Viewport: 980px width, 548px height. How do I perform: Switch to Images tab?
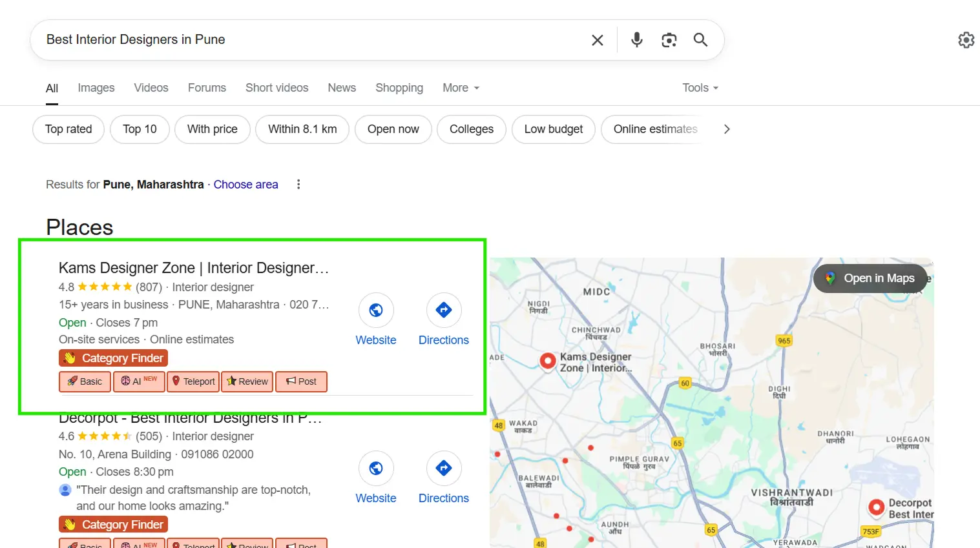[96, 88]
